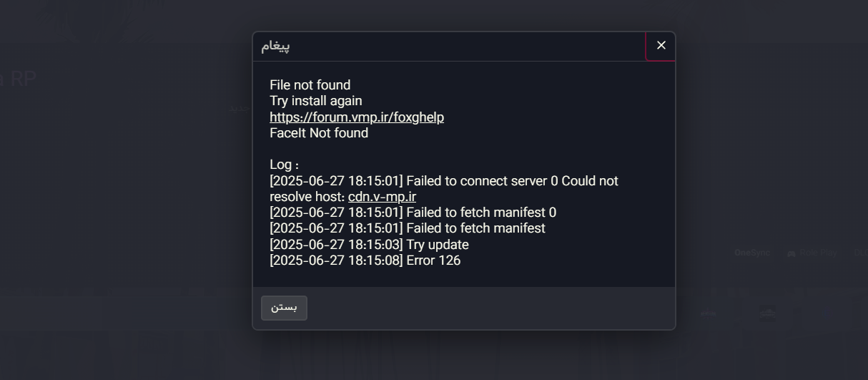The width and height of the screenshot is (868, 380).
Task: Click the middle dimmed server logo thumbnail
Action: click(x=767, y=313)
